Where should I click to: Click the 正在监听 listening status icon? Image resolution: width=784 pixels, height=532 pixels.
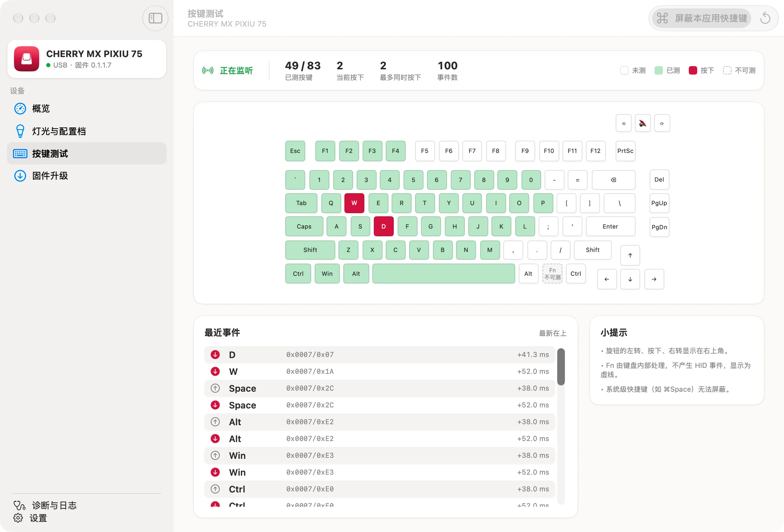point(208,70)
